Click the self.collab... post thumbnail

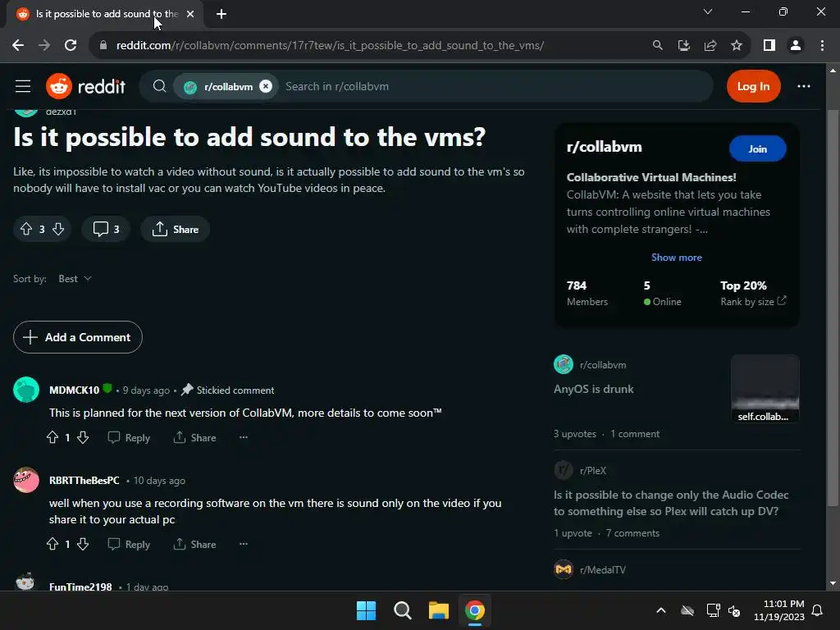tap(765, 388)
